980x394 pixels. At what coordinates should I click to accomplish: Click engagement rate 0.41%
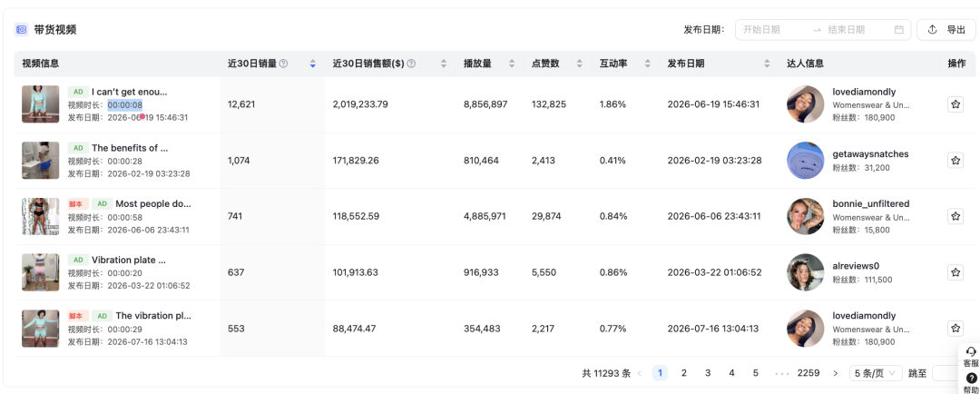click(612, 160)
